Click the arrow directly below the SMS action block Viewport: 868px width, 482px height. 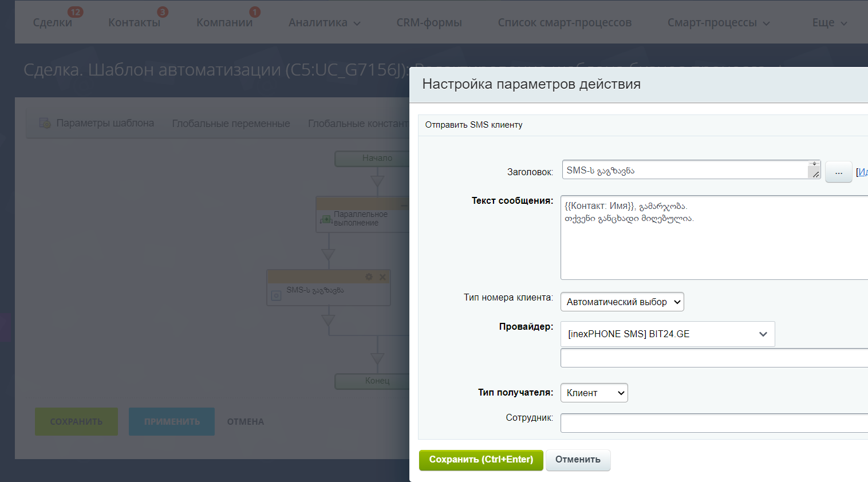(x=328, y=320)
